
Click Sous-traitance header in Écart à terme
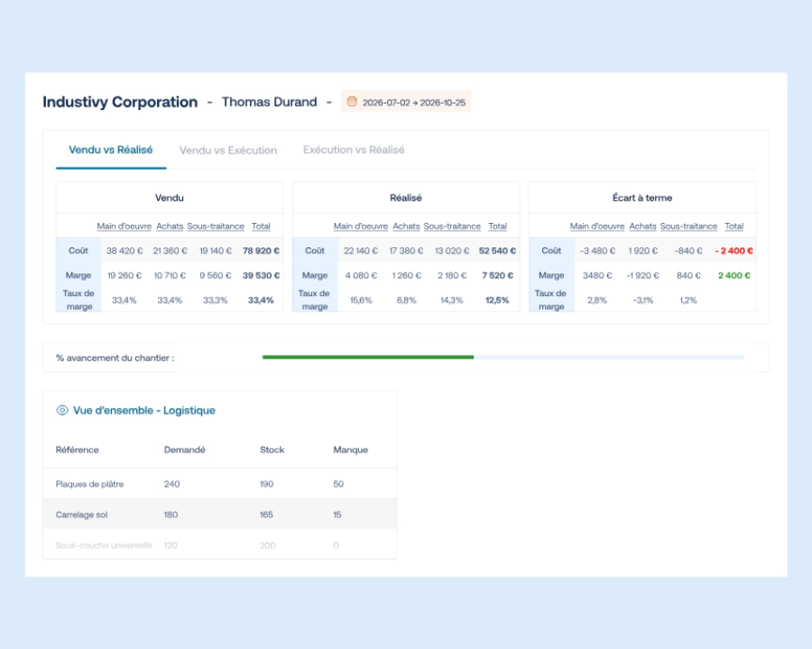tap(688, 226)
